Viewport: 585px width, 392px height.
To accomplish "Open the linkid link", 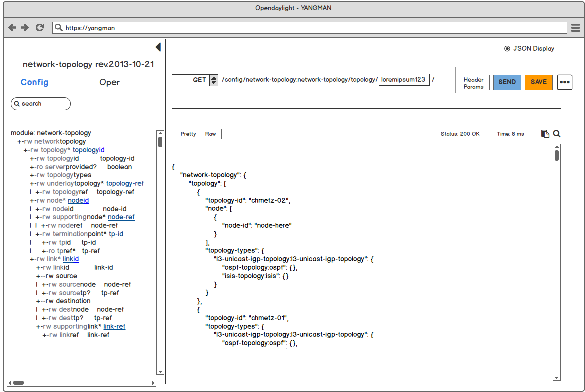I will pos(71,259).
